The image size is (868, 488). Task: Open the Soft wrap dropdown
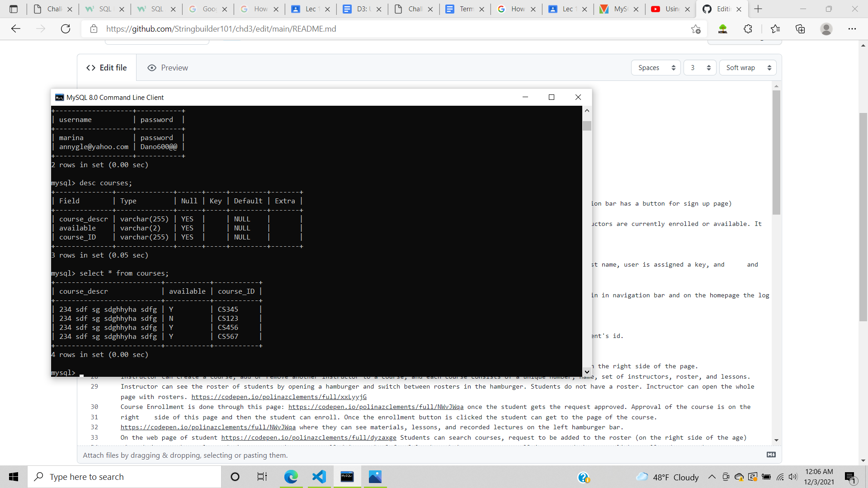coord(748,67)
